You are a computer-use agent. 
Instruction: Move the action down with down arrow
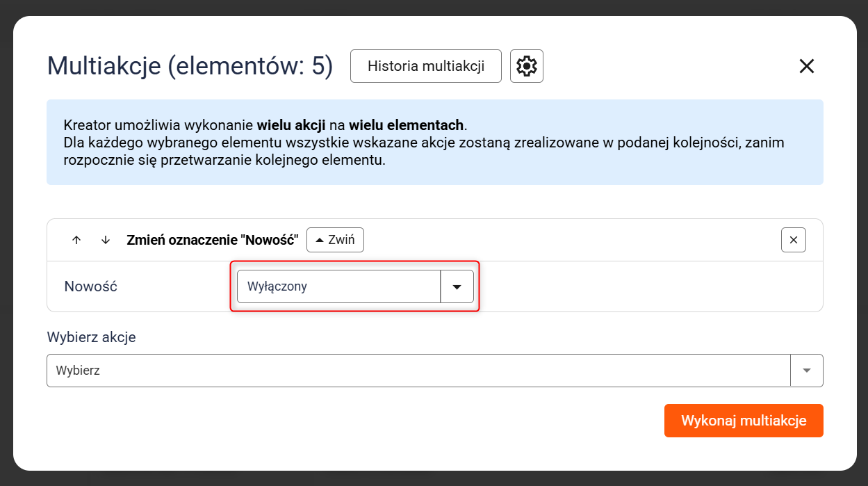pyautogui.click(x=106, y=240)
